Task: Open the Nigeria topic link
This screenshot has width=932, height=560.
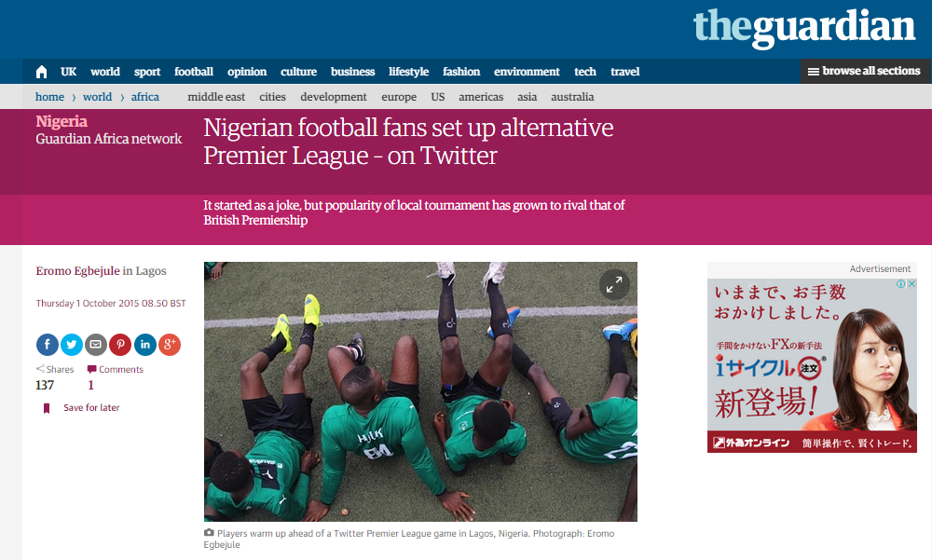Action: (62, 121)
